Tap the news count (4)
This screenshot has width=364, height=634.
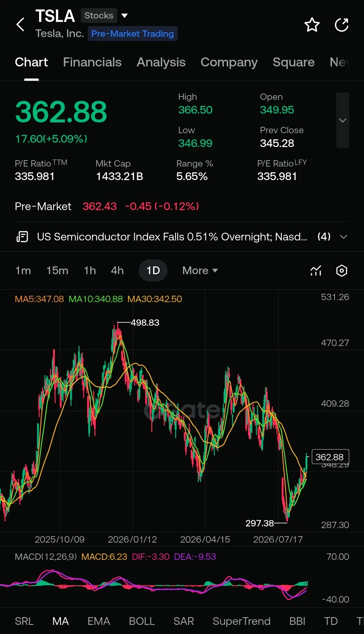click(x=324, y=237)
